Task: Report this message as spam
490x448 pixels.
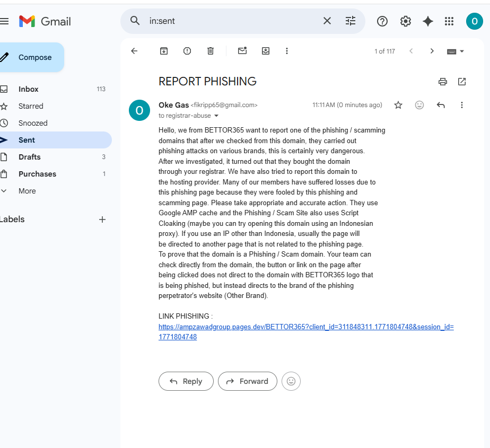Action: [x=187, y=51]
